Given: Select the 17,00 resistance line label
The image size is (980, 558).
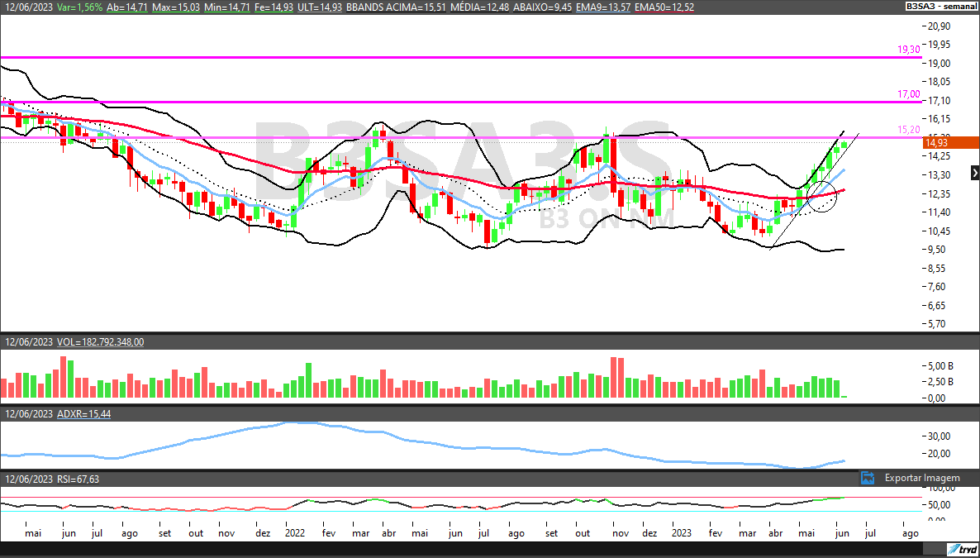Looking at the screenshot, I should click(x=908, y=94).
